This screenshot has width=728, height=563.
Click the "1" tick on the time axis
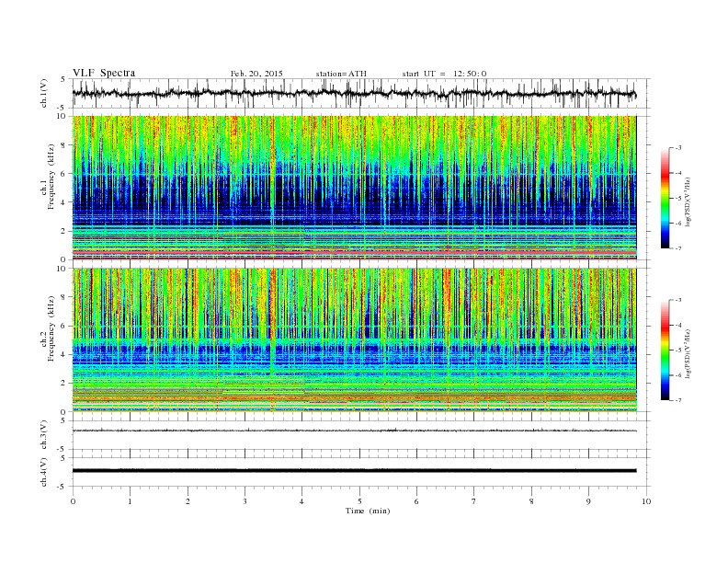[x=130, y=501]
